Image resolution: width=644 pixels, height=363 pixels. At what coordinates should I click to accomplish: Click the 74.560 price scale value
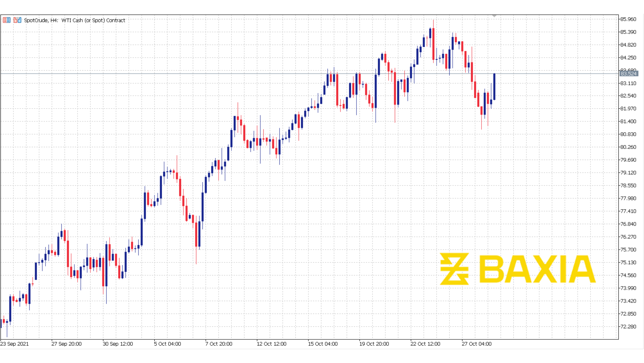(628, 275)
